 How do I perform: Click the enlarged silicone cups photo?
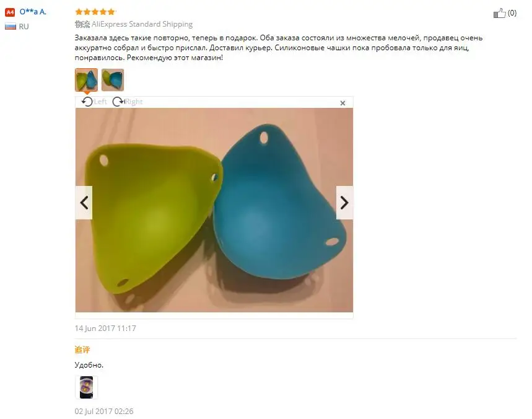(214, 210)
